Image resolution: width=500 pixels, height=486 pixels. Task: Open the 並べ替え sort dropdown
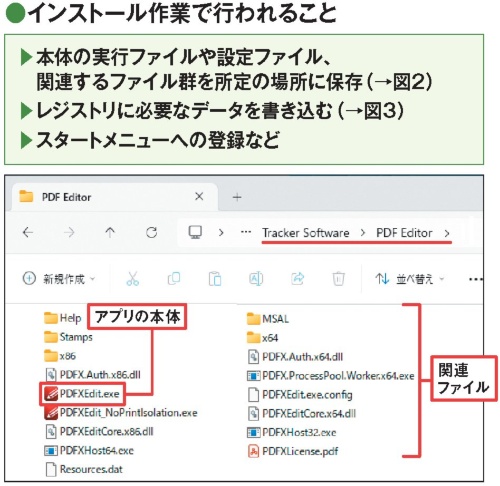pyautogui.click(x=410, y=279)
